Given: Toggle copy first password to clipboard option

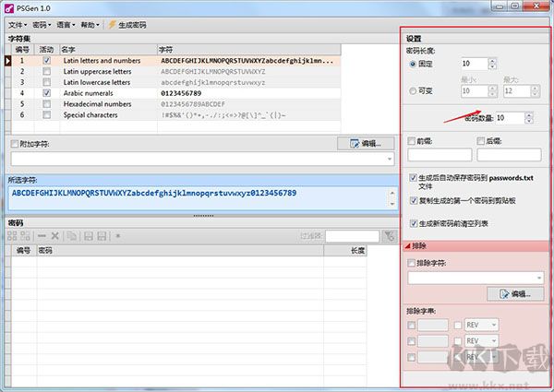Looking at the screenshot, I should coord(414,200).
